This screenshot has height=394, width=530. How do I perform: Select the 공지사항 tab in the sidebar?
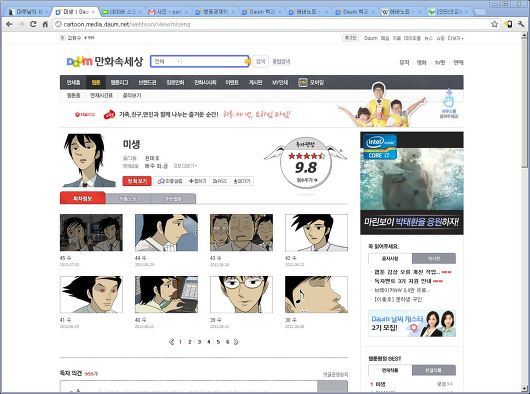[390, 258]
